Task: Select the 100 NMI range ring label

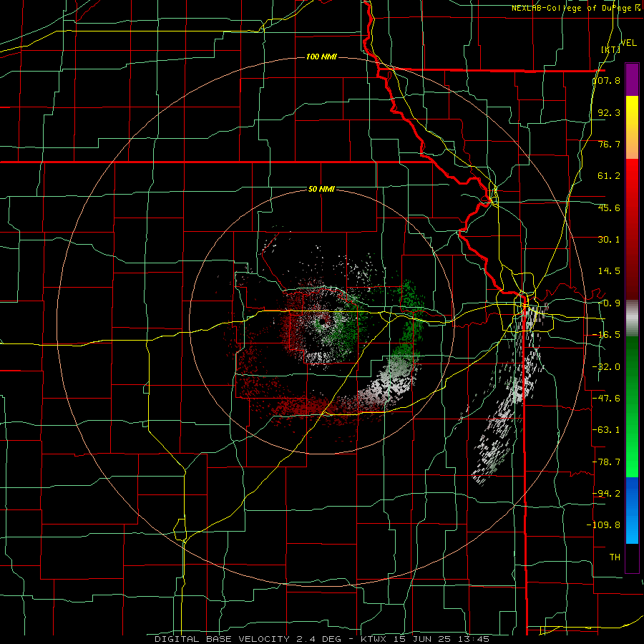Action: [321, 57]
